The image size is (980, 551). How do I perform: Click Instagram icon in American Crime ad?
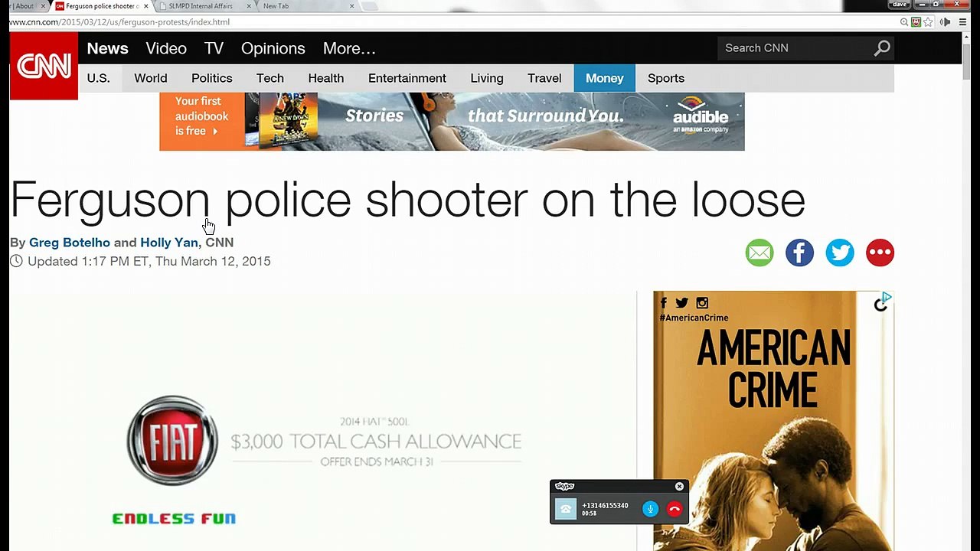tap(702, 303)
